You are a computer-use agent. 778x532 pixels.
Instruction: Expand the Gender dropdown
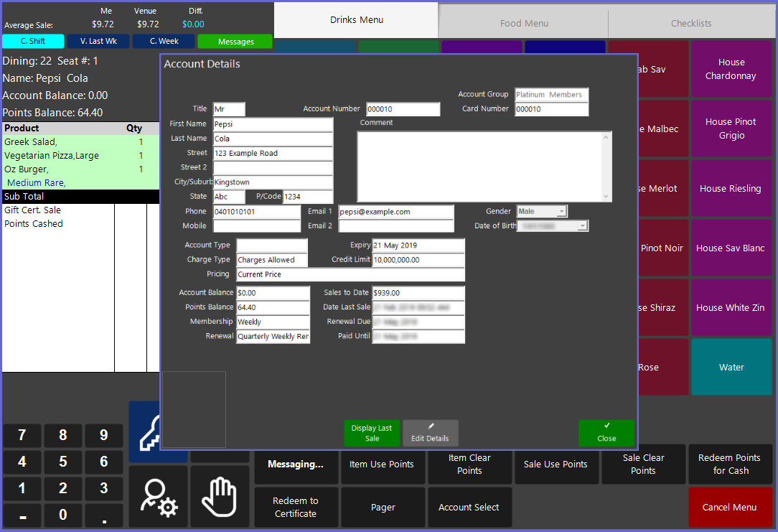562,212
